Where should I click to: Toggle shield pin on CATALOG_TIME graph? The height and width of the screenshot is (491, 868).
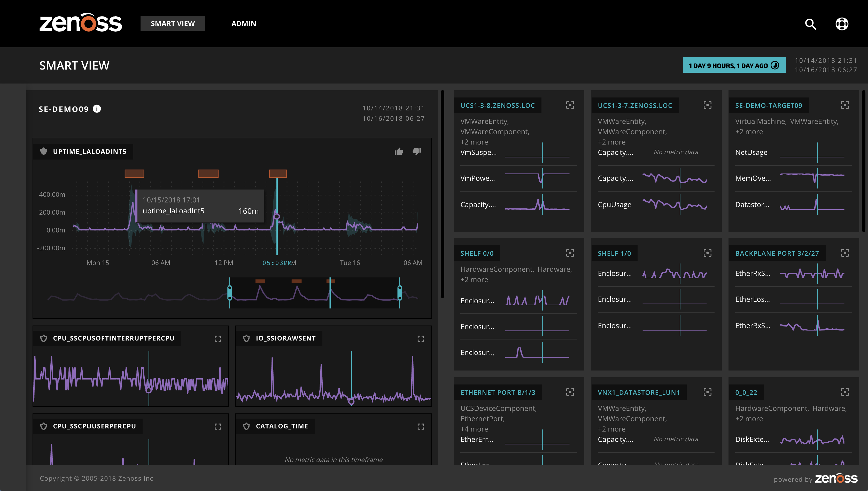click(x=246, y=426)
